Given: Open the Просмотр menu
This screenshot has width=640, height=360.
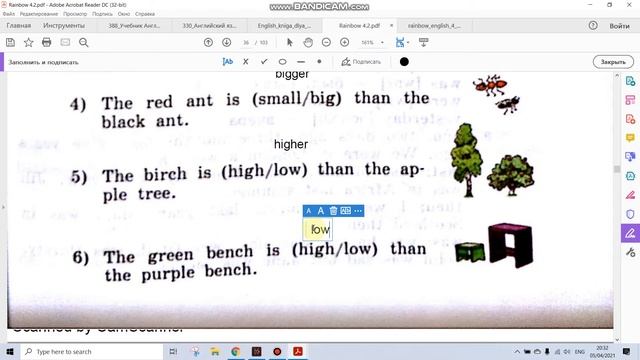Looking at the screenshot, I should point(75,14).
